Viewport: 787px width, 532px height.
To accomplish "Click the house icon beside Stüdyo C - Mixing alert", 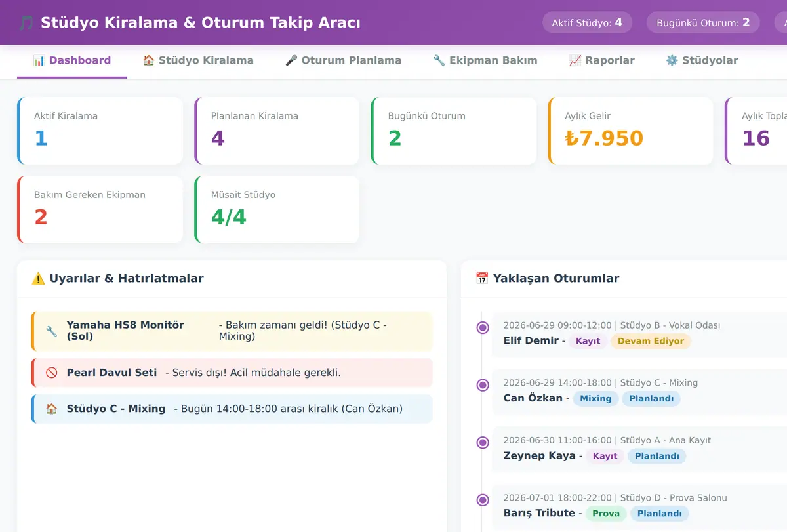I will click(x=52, y=409).
